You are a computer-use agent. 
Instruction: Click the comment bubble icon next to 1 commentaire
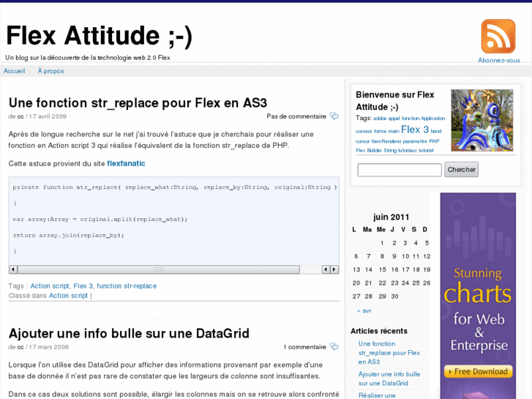(334, 347)
